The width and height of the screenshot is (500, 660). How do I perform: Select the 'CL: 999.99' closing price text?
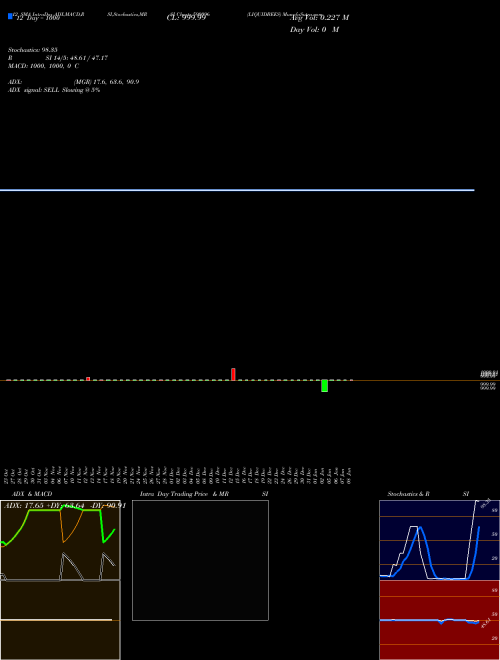click(x=186, y=18)
